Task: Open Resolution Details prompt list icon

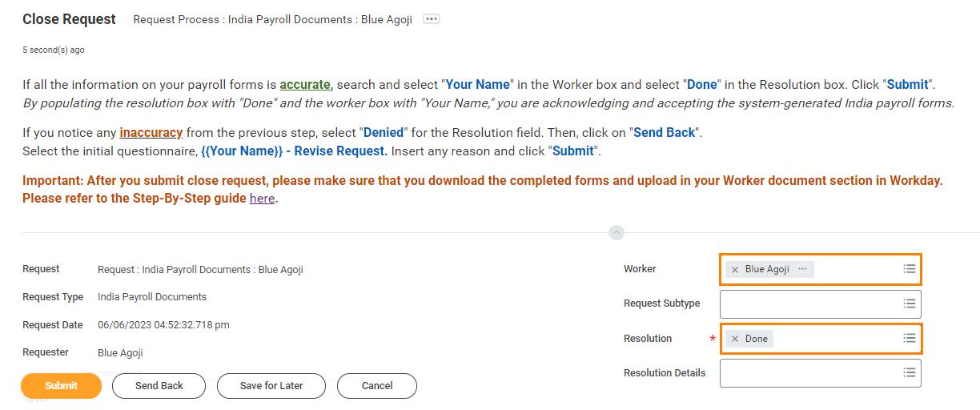Action: click(909, 372)
